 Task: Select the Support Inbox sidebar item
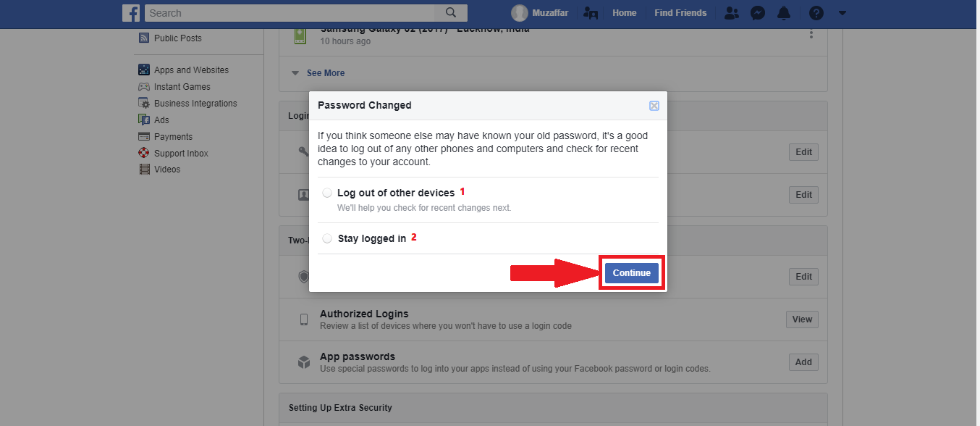click(x=179, y=153)
